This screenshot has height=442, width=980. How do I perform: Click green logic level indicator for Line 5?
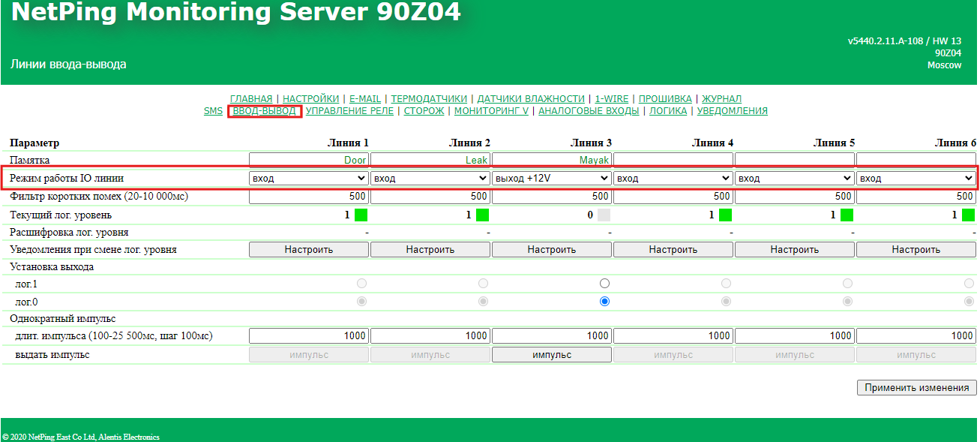click(x=847, y=215)
